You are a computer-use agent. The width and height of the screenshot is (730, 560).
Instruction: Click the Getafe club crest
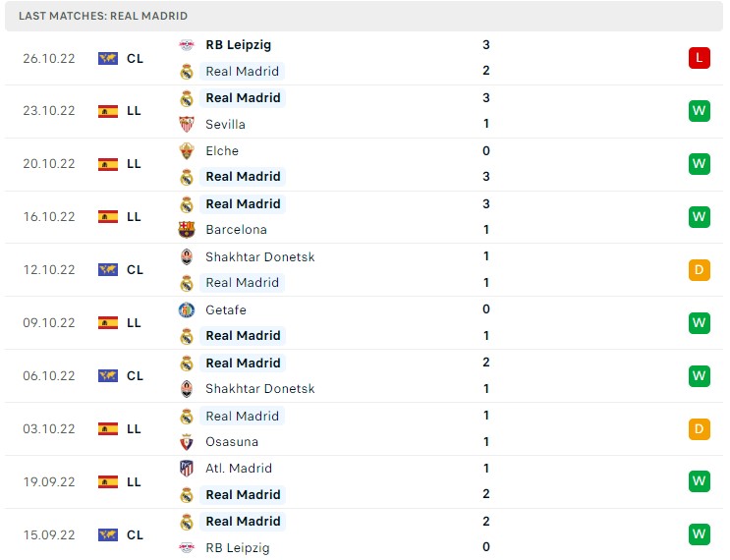(187, 310)
